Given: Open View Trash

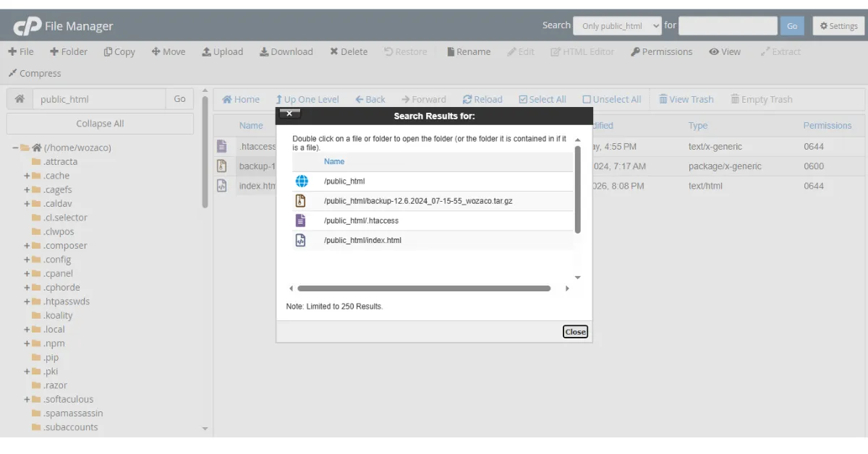Looking at the screenshot, I should coord(686,99).
